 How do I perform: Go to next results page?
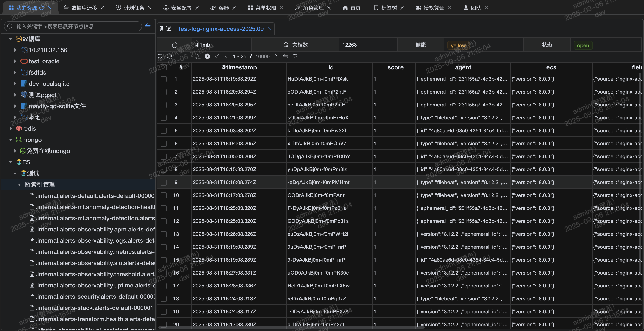pos(276,56)
